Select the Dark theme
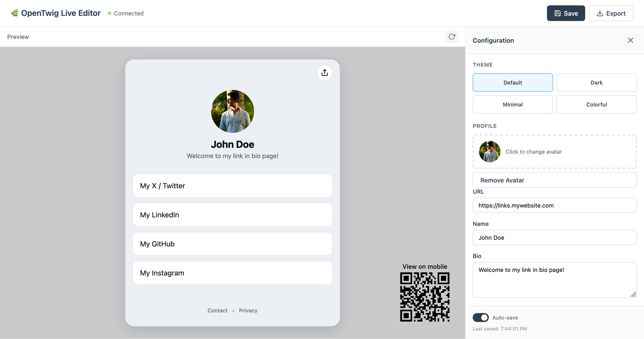 596,83
